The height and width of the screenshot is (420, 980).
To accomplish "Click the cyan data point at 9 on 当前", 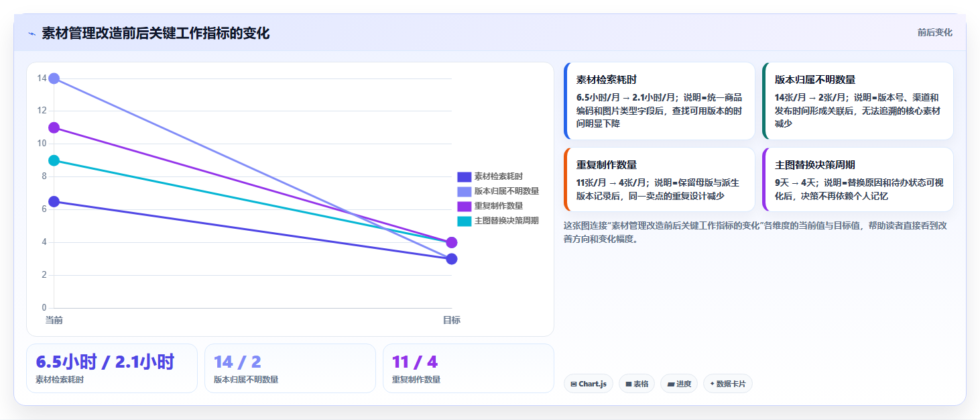I will [x=54, y=160].
